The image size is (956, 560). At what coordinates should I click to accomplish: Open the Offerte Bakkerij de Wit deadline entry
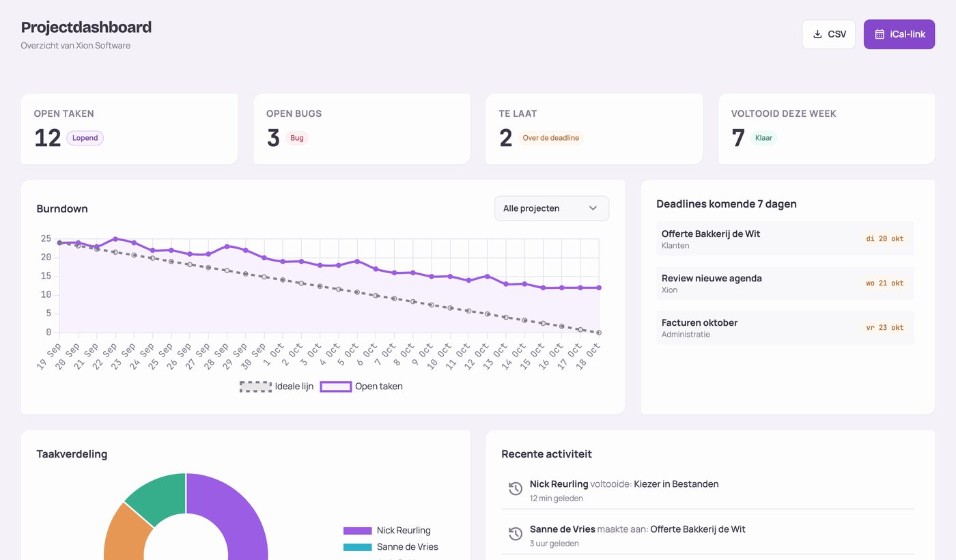tap(785, 239)
